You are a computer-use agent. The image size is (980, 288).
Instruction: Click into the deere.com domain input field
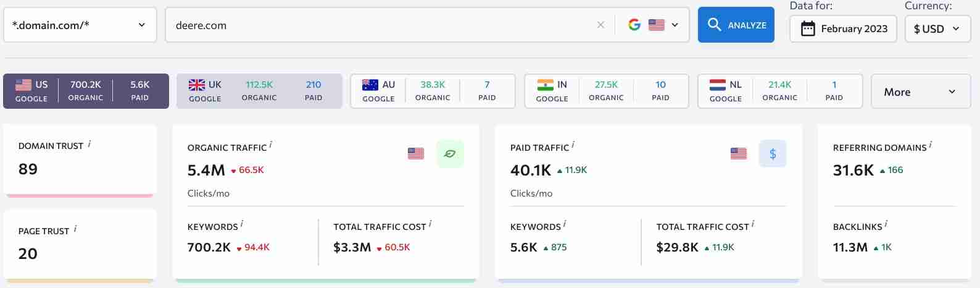(x=376, y=25)
